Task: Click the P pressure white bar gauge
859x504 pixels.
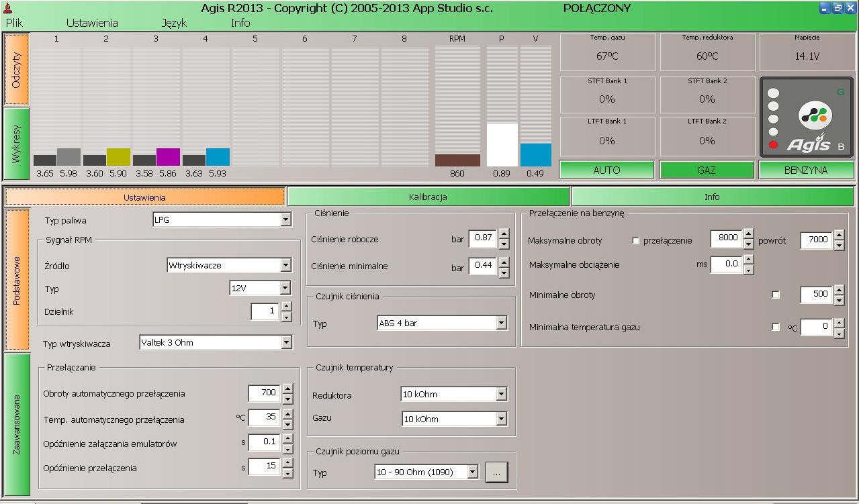Action: point(502,145)
